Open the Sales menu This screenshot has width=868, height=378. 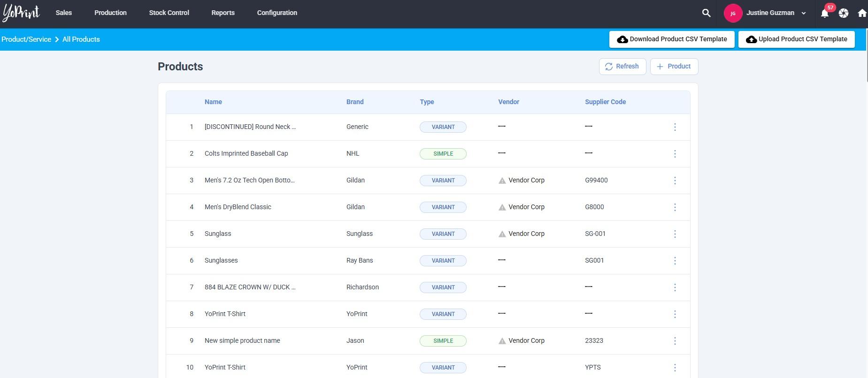tap(63, 13)
